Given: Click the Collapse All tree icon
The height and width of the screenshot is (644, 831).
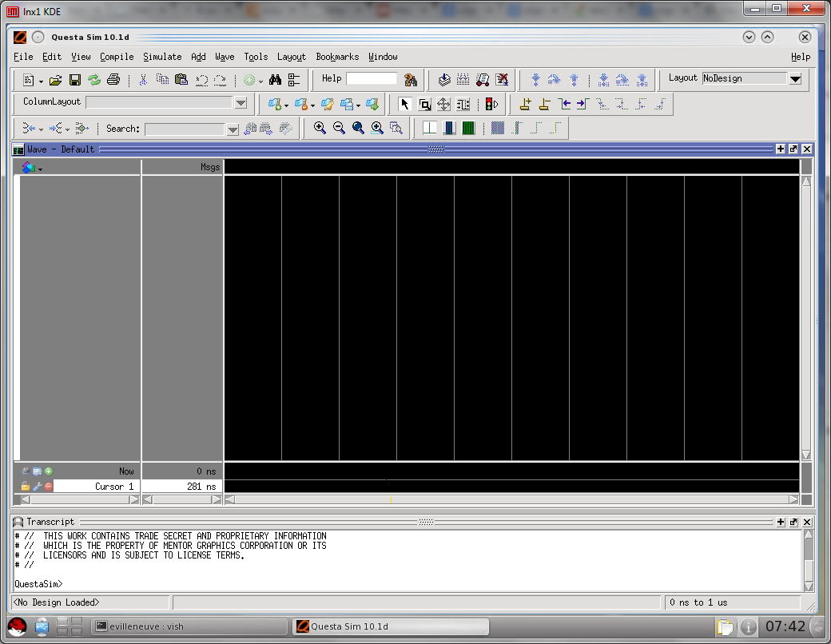Looking at the screenshot, I should click(294, 80).
